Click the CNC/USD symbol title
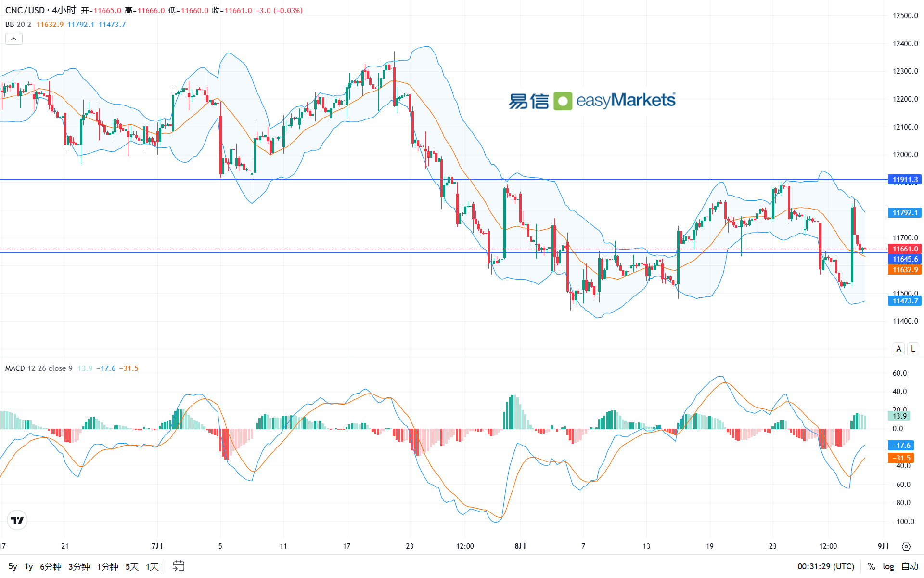Viewport: 924px width, 578px height. (x=25, y=10)
